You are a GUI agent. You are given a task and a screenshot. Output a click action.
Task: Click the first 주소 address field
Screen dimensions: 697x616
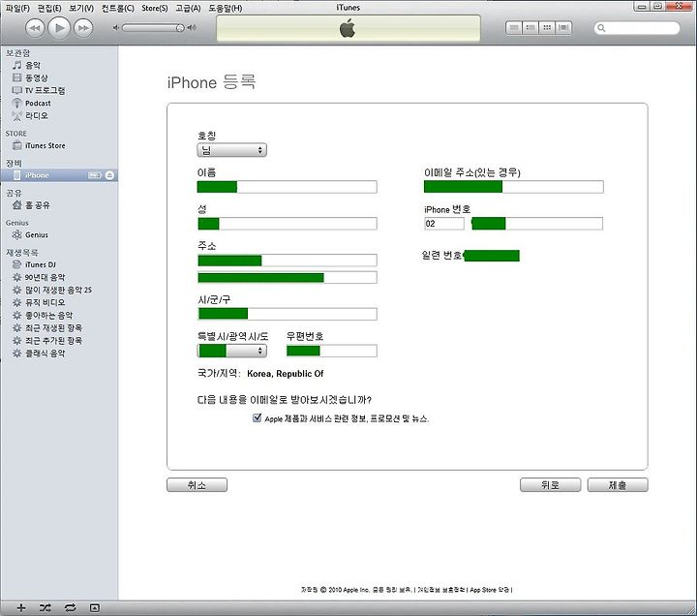288,261
